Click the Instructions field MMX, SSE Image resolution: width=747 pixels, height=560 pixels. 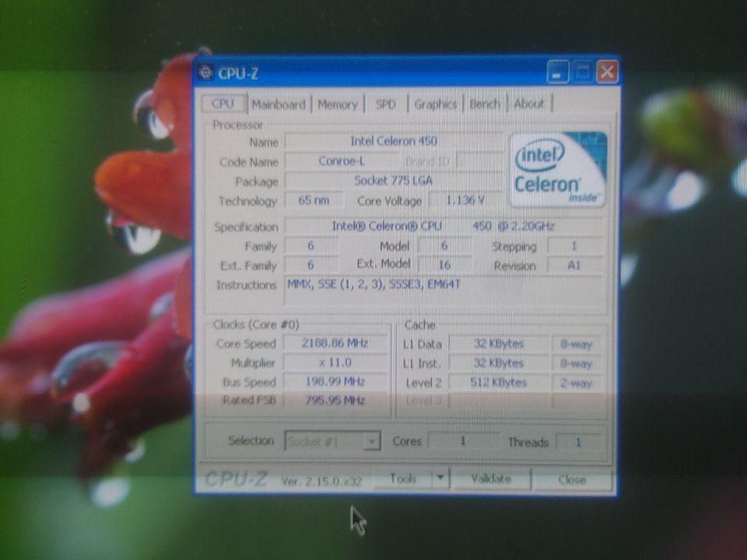(444, 289)
